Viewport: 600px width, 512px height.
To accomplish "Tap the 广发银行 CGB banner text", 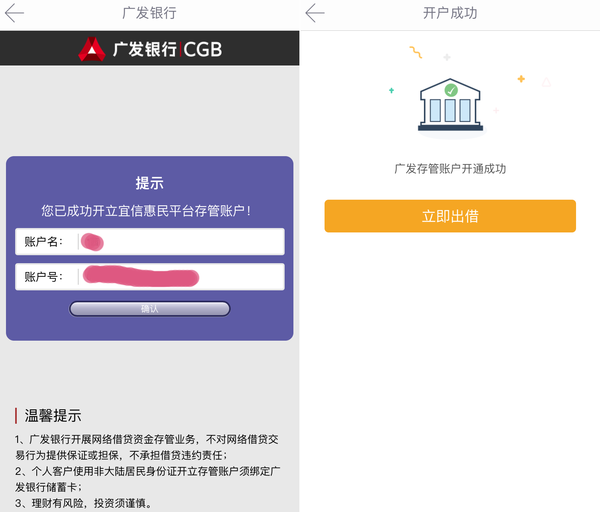I will (167, 49).
